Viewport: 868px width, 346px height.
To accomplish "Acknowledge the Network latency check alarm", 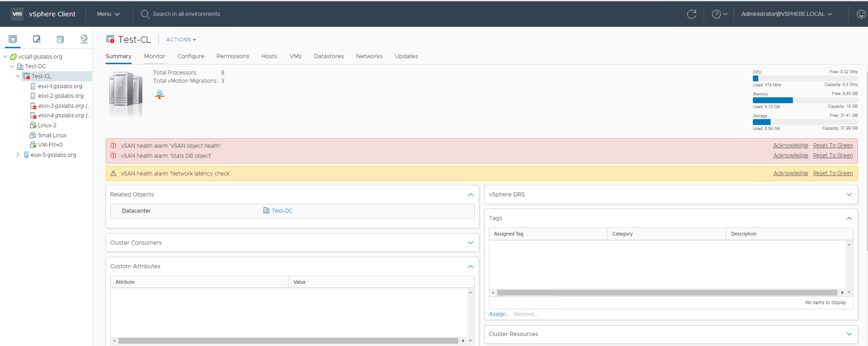I will point(790,173).
